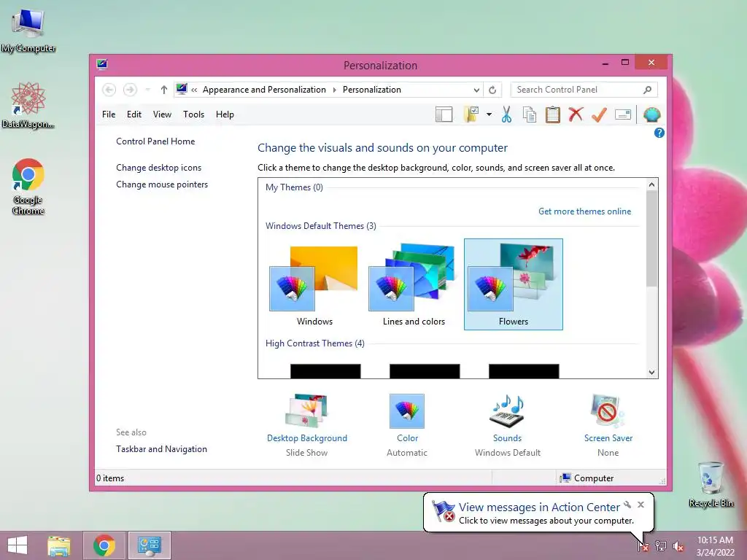Image resolution: width=747 pixels, height=560 pixels.
Task: Click the Paste clipboard toolbar icon
Action: (553, 114)
